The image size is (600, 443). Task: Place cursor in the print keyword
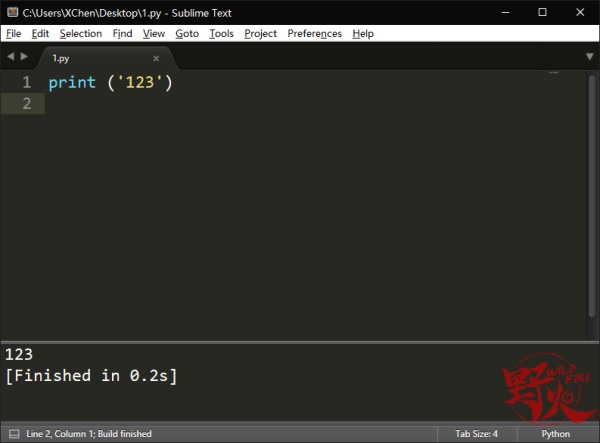(x=72, y=83)
